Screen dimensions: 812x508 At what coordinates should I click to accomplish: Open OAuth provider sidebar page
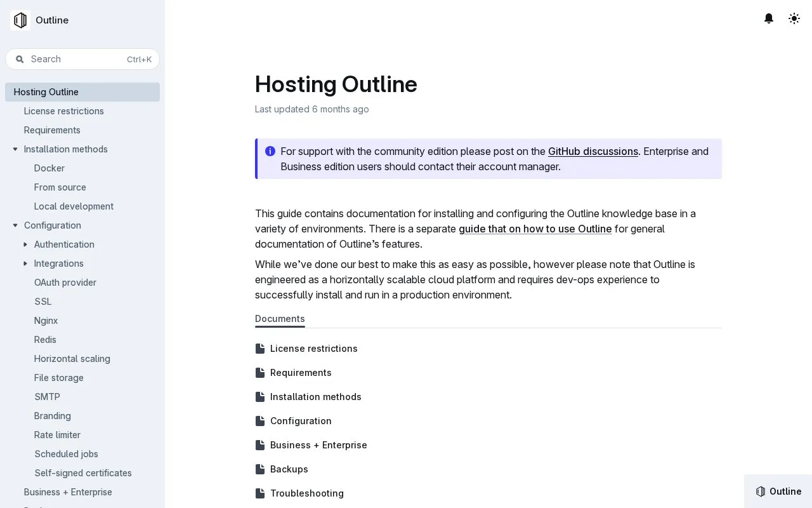[x=65, y=283]
